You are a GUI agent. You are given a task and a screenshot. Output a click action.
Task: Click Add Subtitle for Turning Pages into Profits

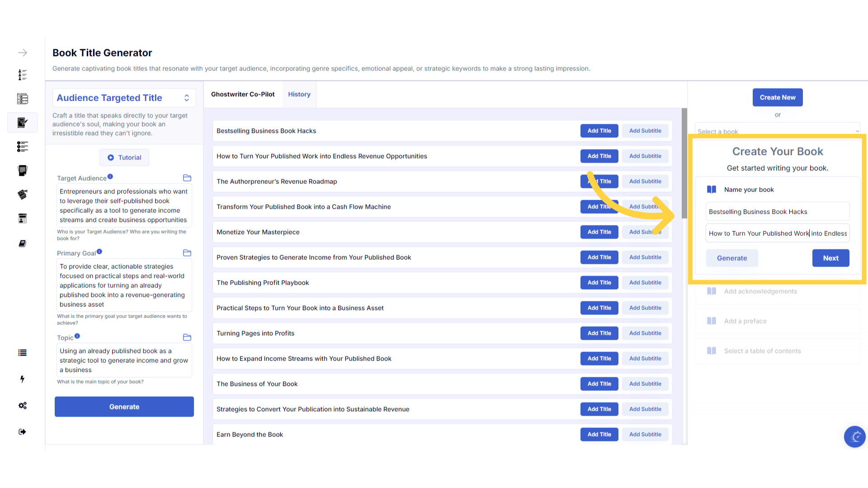[x=645, y=333]
